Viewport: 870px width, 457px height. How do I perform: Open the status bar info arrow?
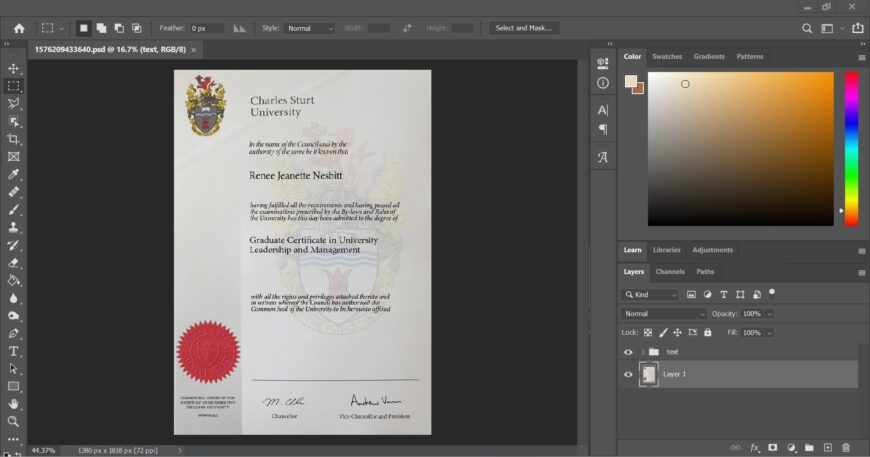[x=180, y=450]
